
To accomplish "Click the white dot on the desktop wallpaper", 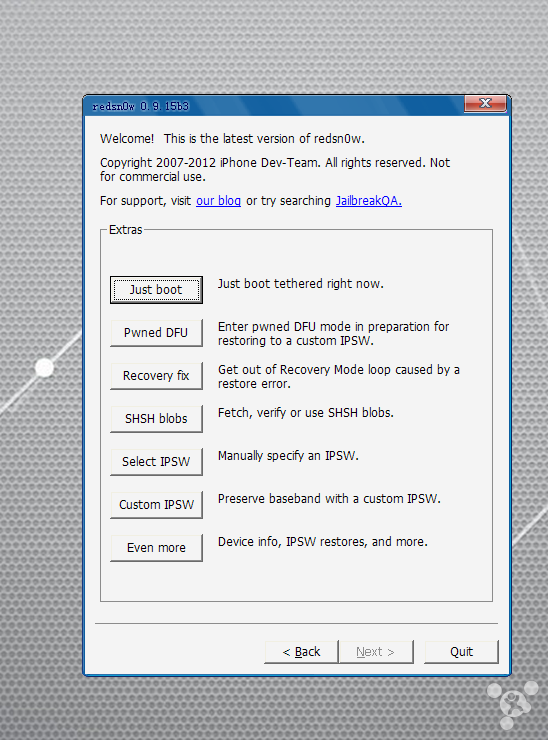I will click(45, 367).
